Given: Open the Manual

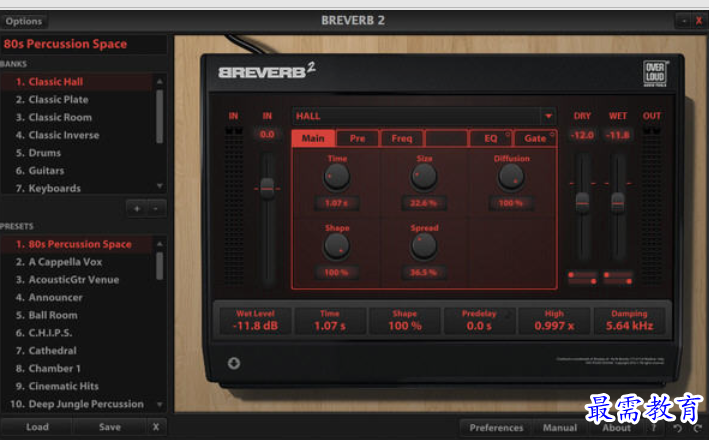Looking at the screenshot, I should (560, 427).
